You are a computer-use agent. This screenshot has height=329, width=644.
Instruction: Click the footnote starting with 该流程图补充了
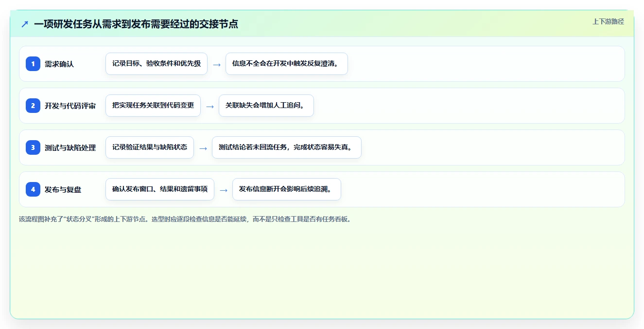click(185, 219)
